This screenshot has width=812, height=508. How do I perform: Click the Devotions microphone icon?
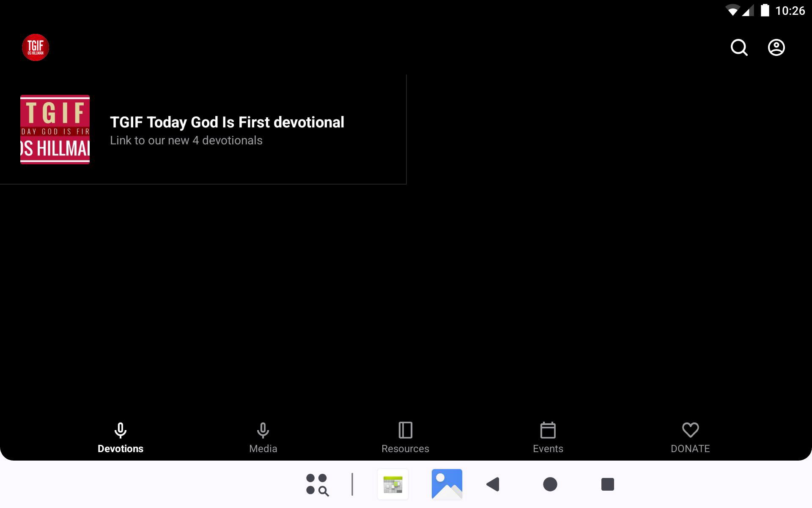point(121,430)
